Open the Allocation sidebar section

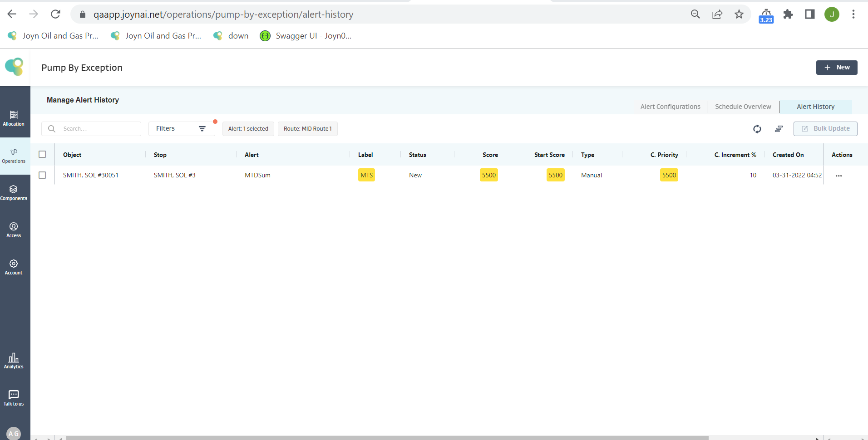(x=14, y=118)
